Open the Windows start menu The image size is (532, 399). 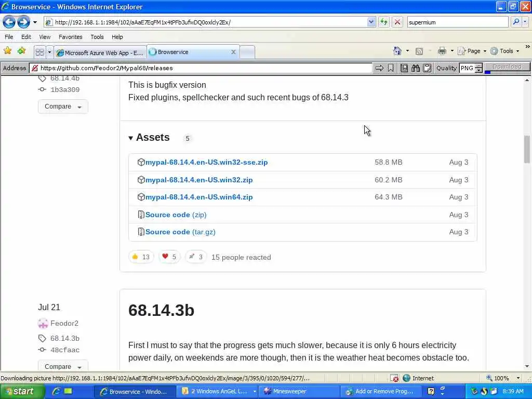coord(22,392)
